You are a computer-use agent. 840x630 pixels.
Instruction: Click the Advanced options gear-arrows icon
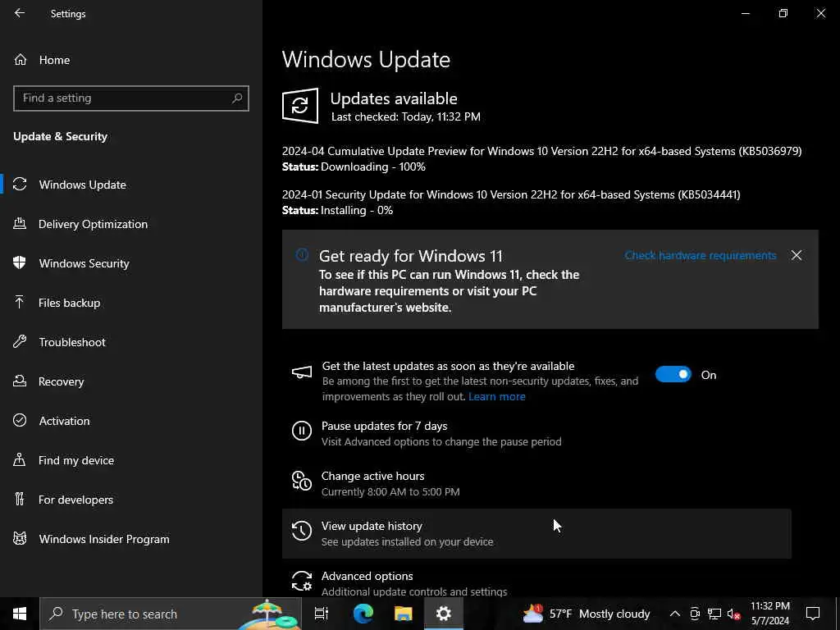coord(302,581)
